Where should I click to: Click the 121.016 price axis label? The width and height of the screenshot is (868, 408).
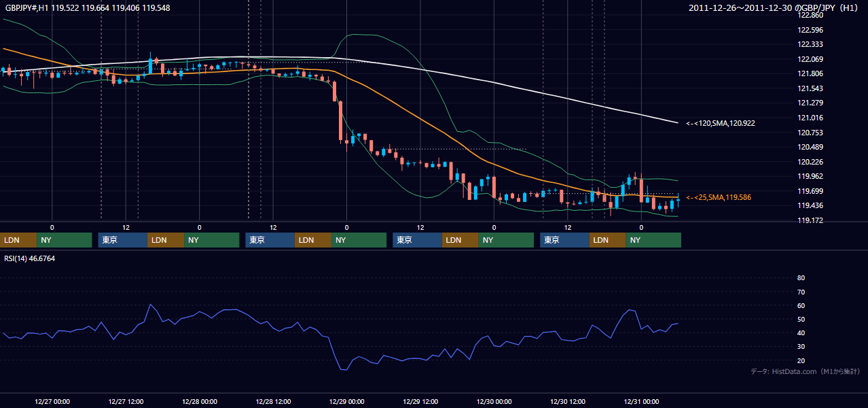click(811, 118)
